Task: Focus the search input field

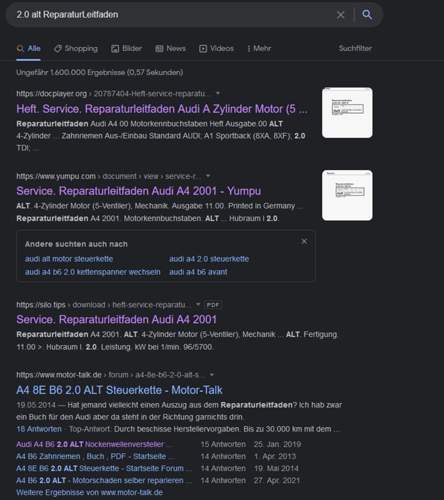Action: pos(173,15)
